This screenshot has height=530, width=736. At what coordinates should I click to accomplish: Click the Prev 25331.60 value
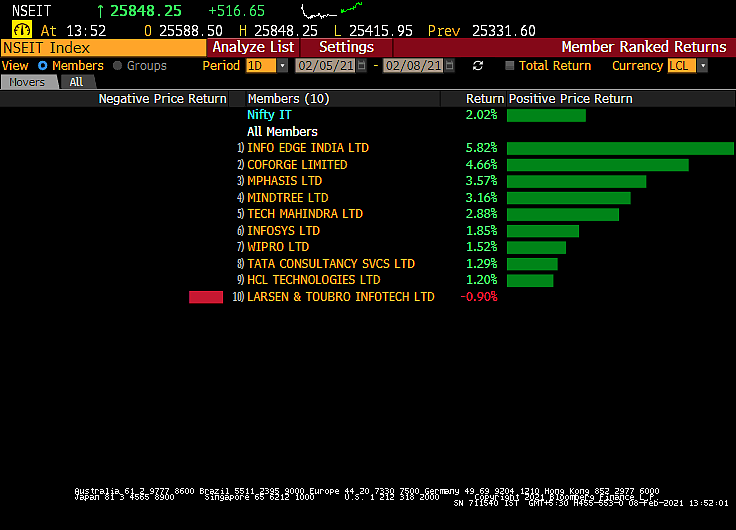tap(504, 31)
